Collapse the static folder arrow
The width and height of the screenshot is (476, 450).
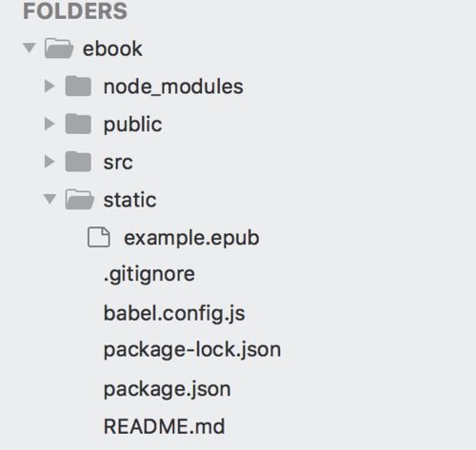click(50, 199)
